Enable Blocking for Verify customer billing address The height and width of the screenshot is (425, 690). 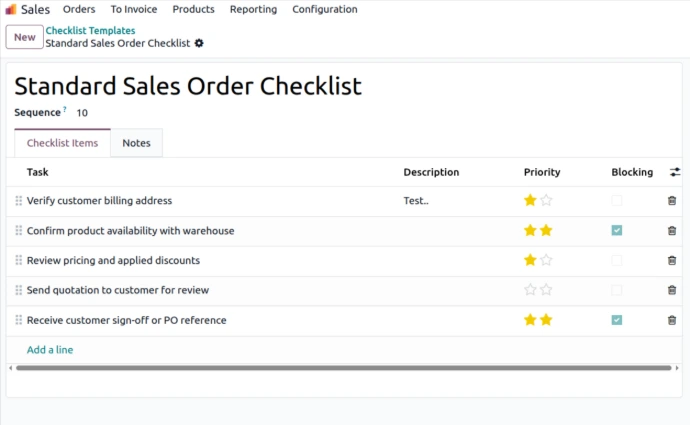617,201
